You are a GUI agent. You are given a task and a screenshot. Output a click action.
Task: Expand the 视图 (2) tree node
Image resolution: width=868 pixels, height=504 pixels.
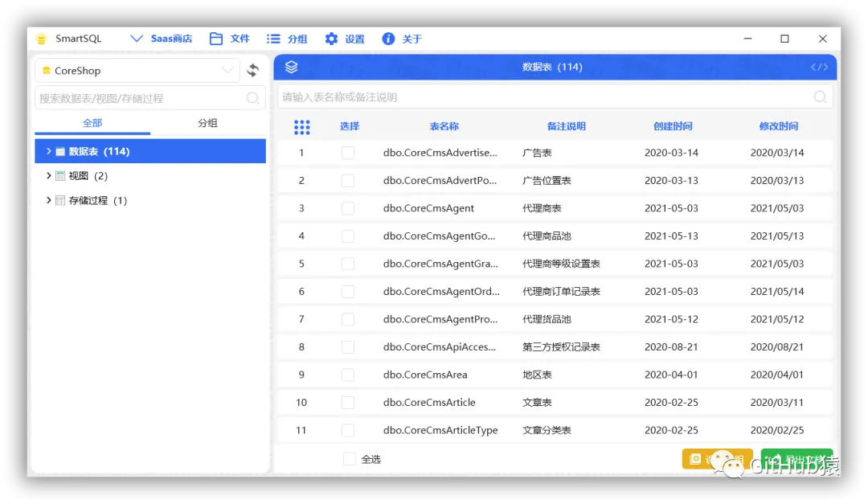coord(49,175)
